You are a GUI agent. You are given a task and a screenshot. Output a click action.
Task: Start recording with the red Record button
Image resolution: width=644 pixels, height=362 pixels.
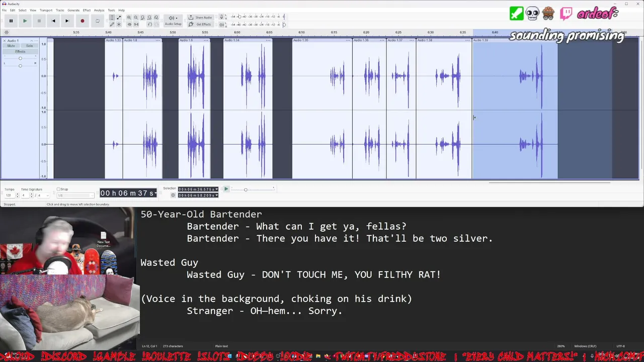[x=82, y=21]
